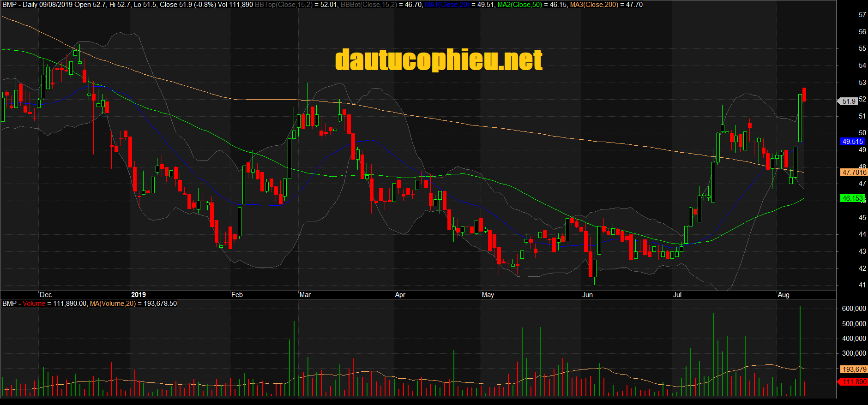Image resolution: width=868 pixels, height=405 pixels.
Task: Select the red 111,890 volume tag
Action: click(x=854, y=382)
